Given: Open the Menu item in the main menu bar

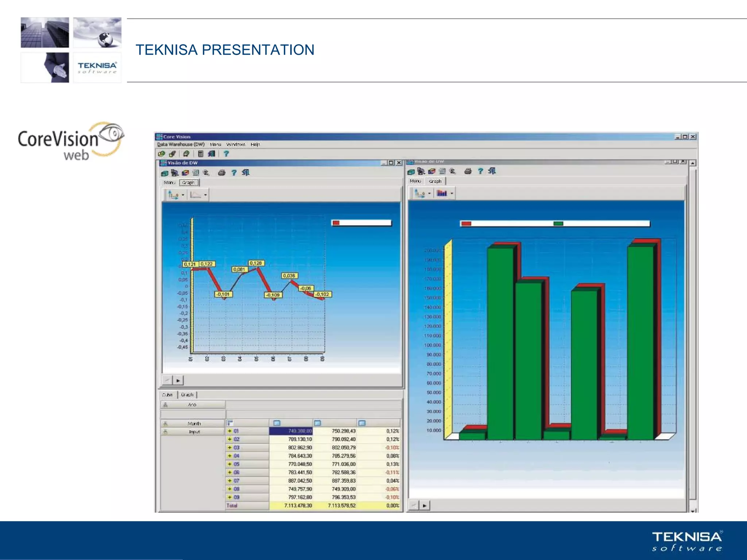Looking at the screenshot, I should point(216,144).
